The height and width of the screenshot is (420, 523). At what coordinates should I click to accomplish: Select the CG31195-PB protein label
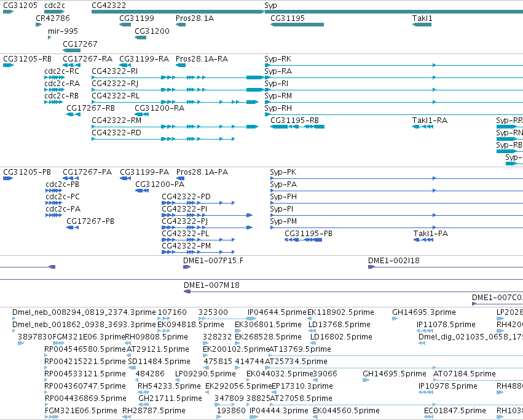[x=309, y=234]
